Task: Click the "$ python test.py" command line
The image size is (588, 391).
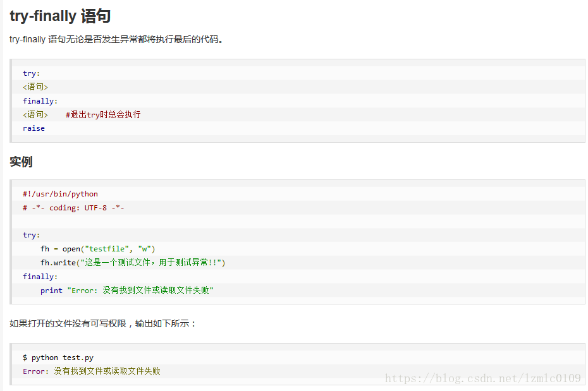Action: [58, 358]
